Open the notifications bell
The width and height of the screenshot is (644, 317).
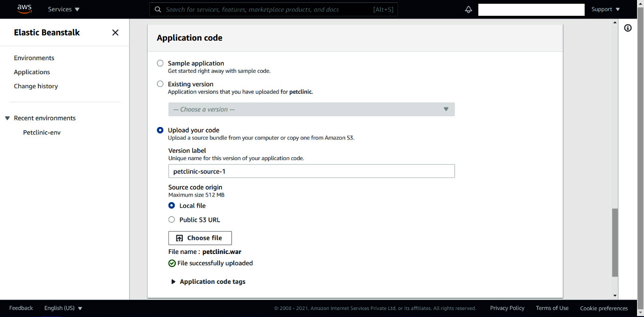(x=469, y=9)
